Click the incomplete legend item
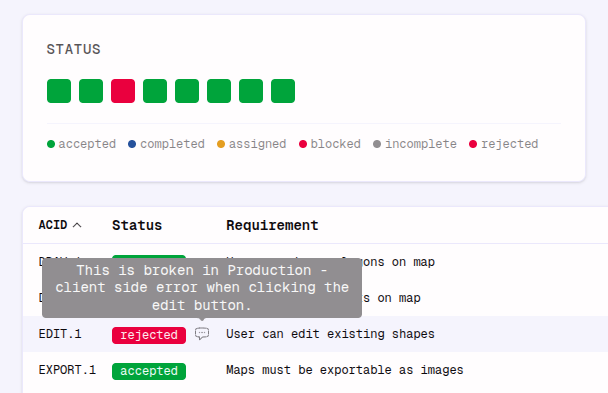The height and width of the screenshot is (393, 608). tap(415, 144)
